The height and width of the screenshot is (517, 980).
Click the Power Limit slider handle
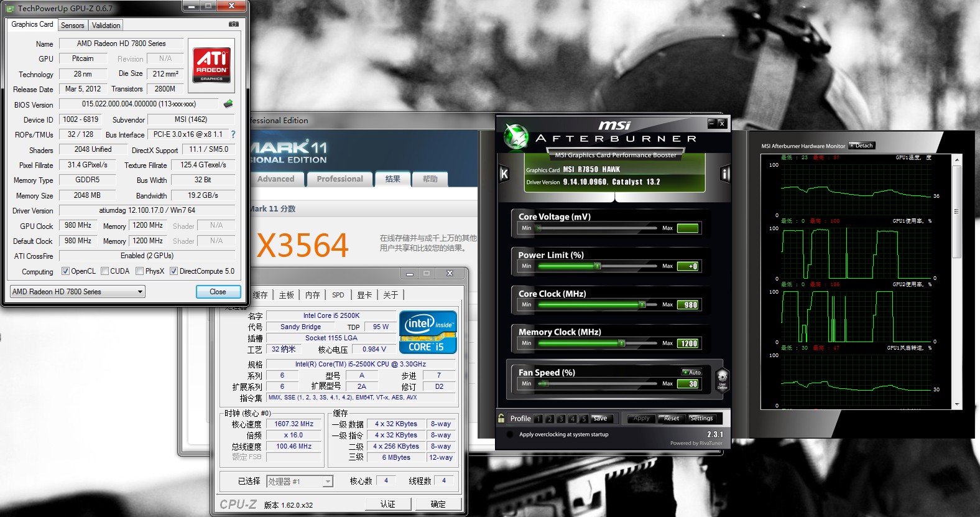coord(598,266)
